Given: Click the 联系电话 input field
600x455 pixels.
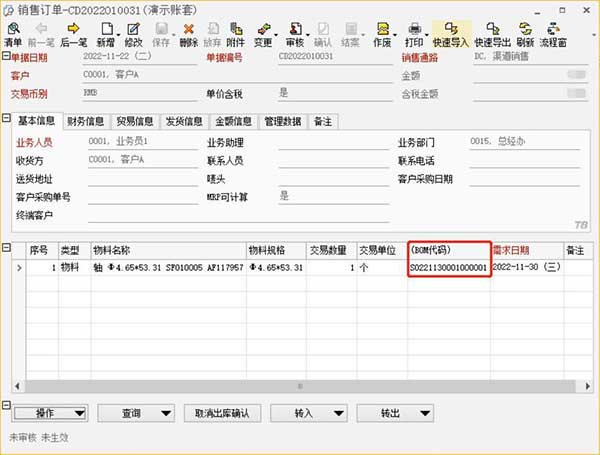Looking at the screenshot, I should pyautogui.click(x=525, y=160).
